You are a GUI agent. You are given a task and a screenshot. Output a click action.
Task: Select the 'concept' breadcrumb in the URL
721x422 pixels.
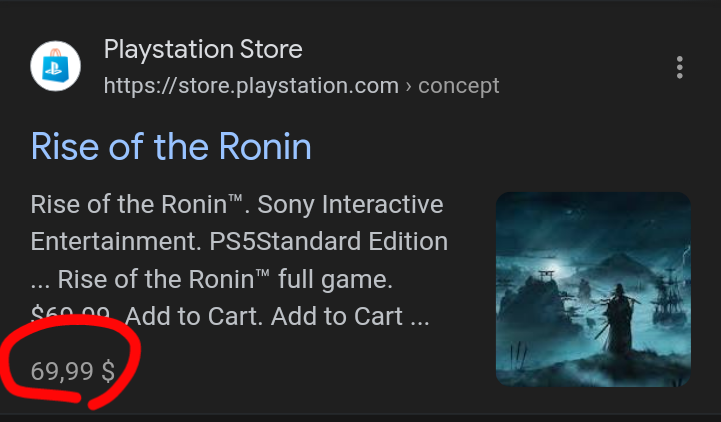tap(458, 86)
